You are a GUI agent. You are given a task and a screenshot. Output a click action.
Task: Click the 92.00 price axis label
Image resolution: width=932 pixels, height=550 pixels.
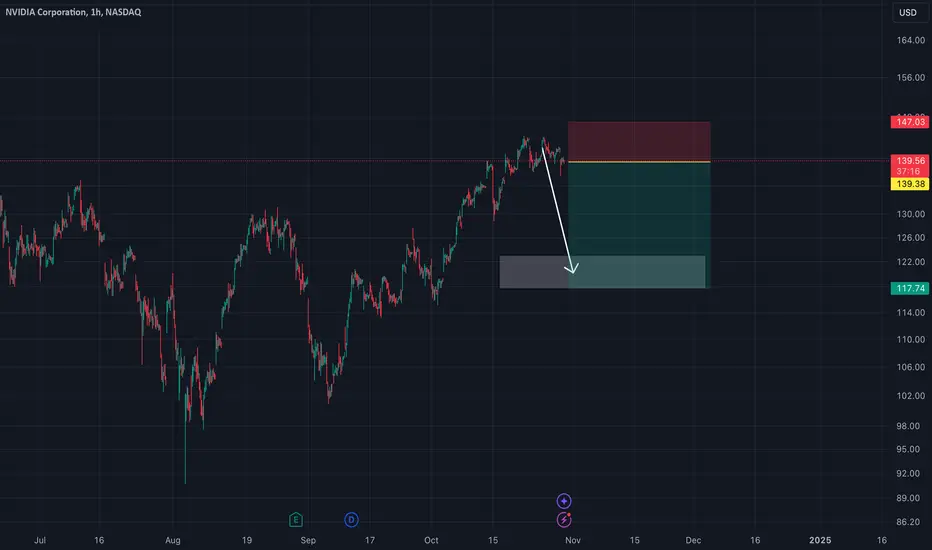[x=908, y=474]
